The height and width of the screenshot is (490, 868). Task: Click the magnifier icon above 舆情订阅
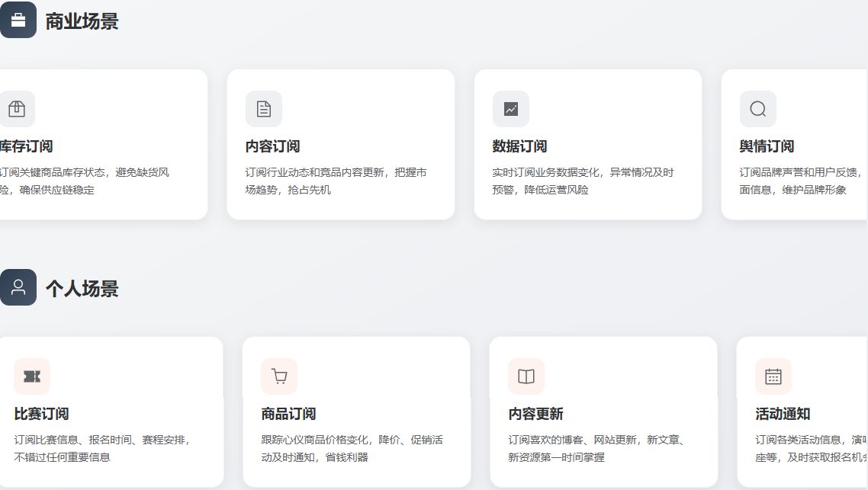757,109
